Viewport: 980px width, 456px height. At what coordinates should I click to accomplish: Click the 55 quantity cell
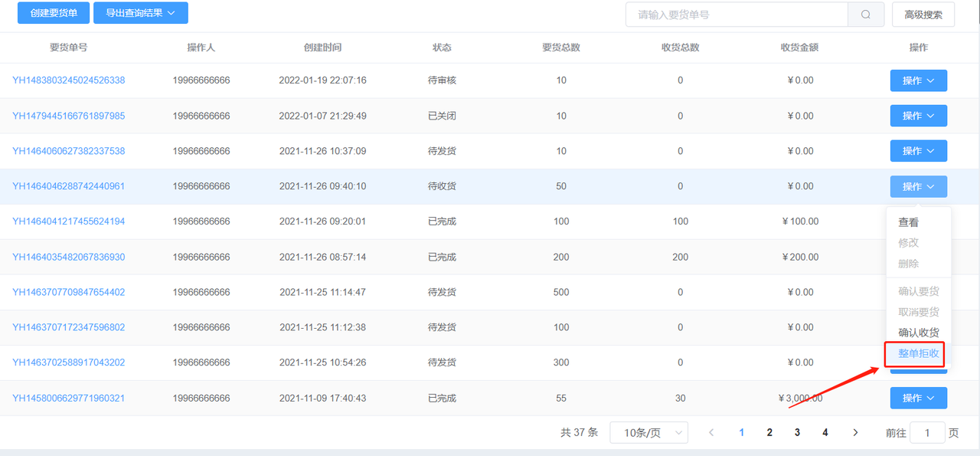point(561,398)
